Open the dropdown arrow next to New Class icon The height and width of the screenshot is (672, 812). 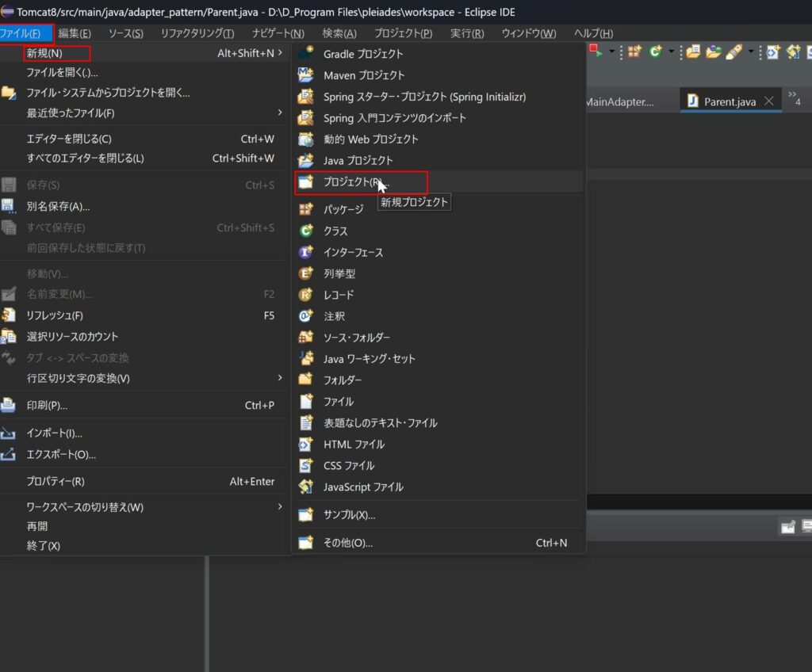(671, 52)
